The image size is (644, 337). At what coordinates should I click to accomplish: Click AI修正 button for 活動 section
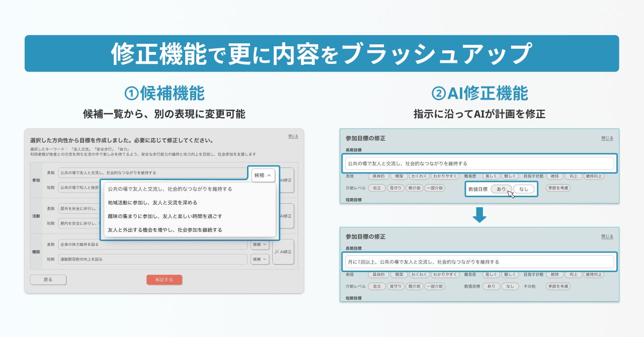coord(286,216)
